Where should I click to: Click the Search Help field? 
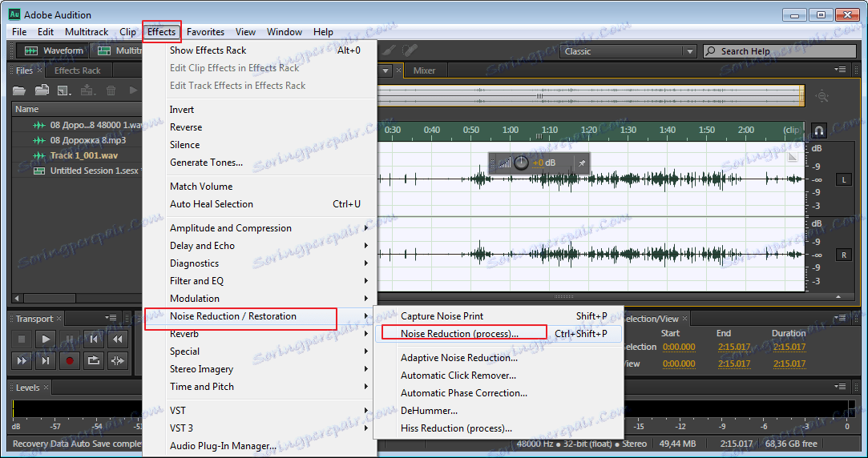[779, 51]
